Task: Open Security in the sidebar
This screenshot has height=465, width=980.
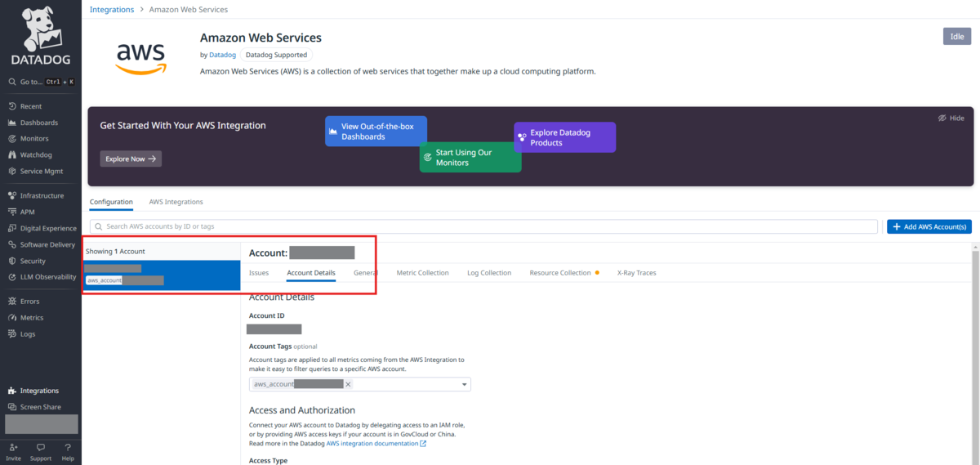Action: coord(27,261)
